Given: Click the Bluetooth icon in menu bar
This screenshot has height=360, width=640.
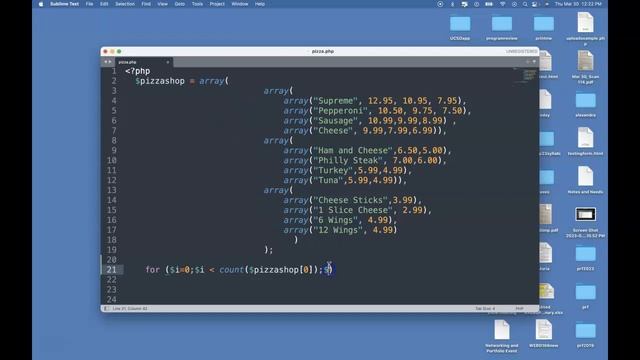Looking at the screenshot, I should click(x=452, y=4).
